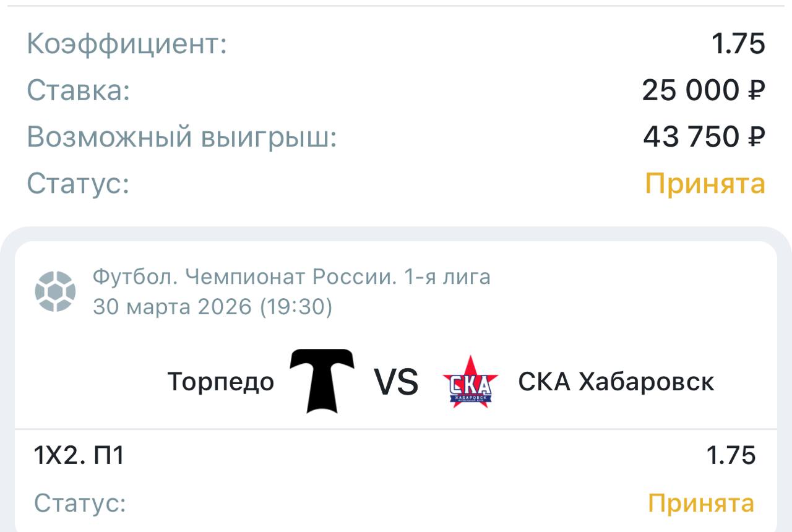Image resolution: width=792 pixels, height=532 pixels.
Task: Tap the 25 000 ₽ stake amount
Action: pyautogui.click(x=703, y=90)
